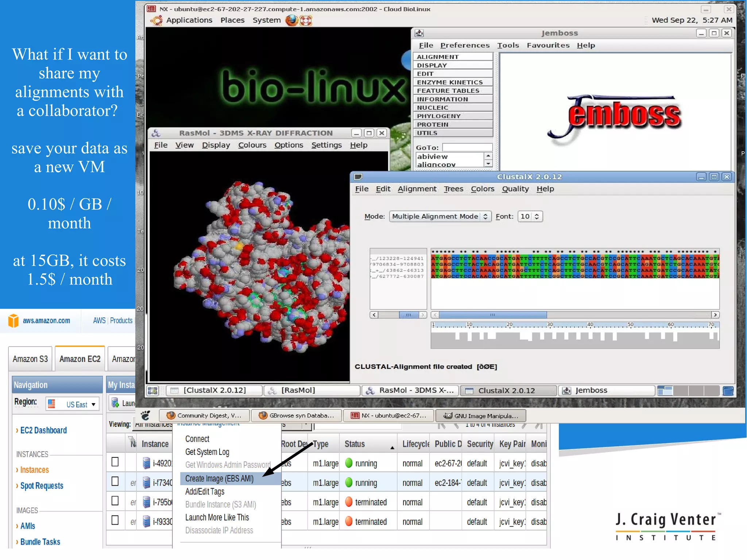
Task: Click the AWS orange cube logo
Action: (x=13, y=321)
